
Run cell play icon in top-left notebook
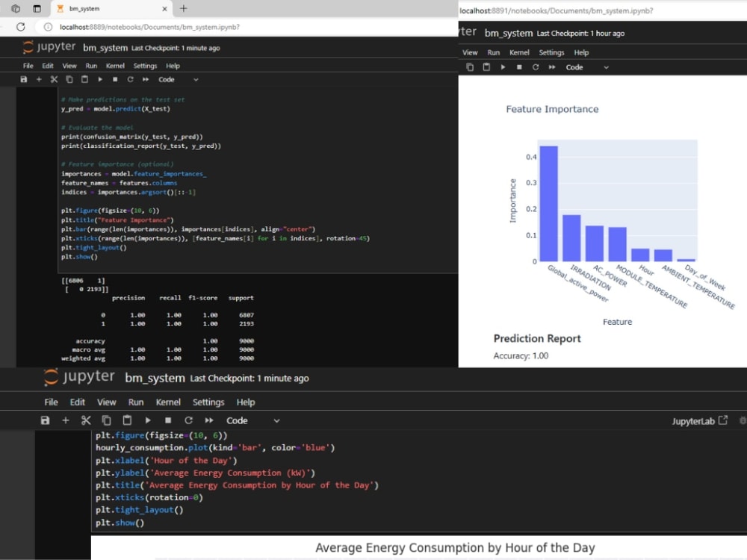click(x=100, y=80)
